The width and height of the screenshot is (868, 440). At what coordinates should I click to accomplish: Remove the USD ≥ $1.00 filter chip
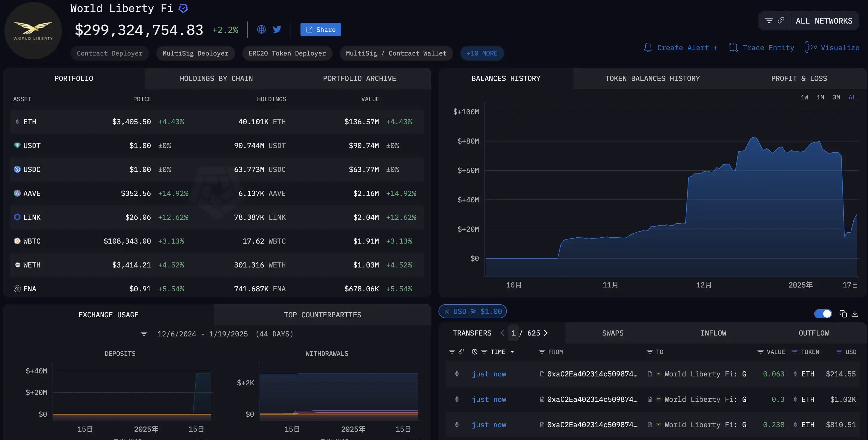pyautogui.click(x=447, y=311)
